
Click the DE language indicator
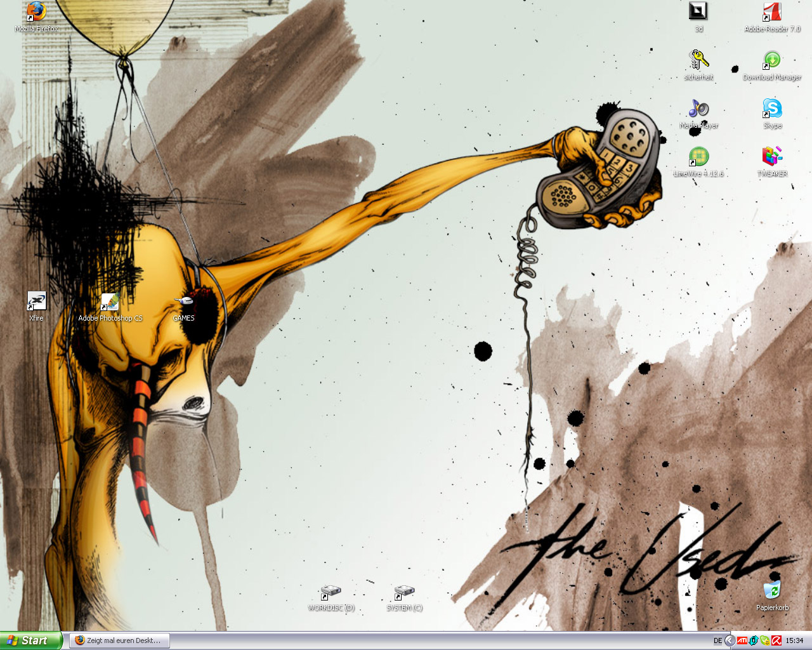pyautogui.click(x=717, y=640)
